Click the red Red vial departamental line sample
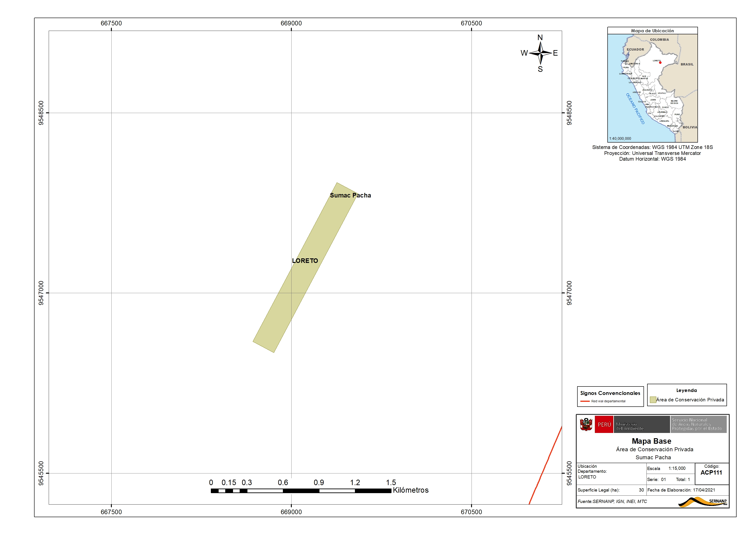The width and height of the screenshot is (756, 535). point(585,401)
